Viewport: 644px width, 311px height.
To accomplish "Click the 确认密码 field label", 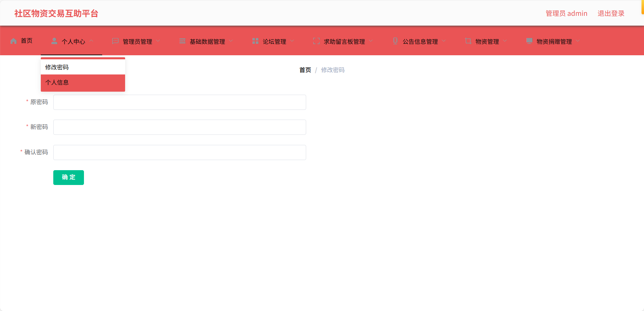I will point(36,152).
